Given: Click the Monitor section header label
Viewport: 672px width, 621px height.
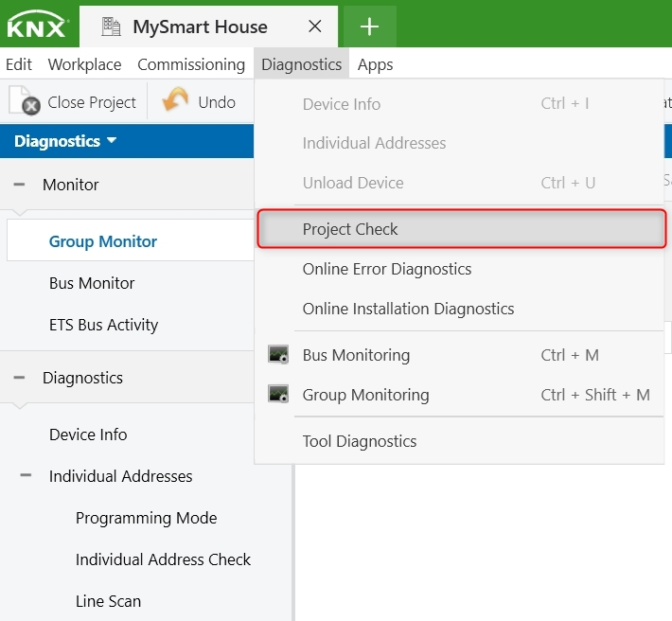Looking at the screenshot, I should (70, 185).
